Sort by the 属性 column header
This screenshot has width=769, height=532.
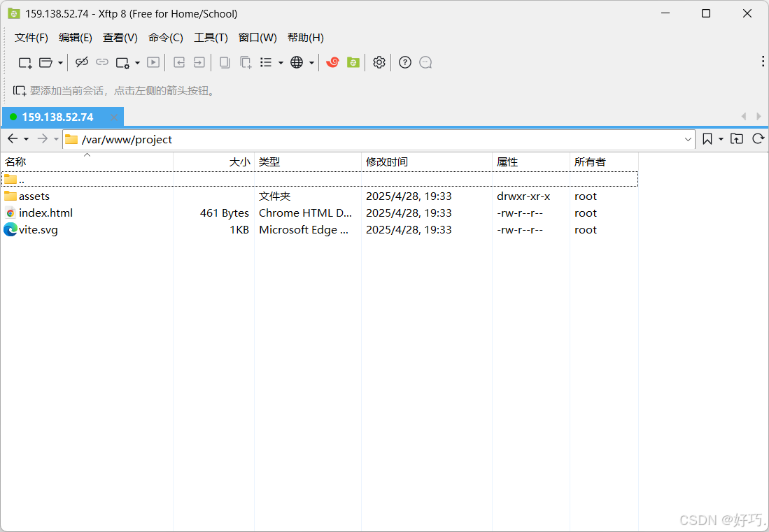coord(531,161)
